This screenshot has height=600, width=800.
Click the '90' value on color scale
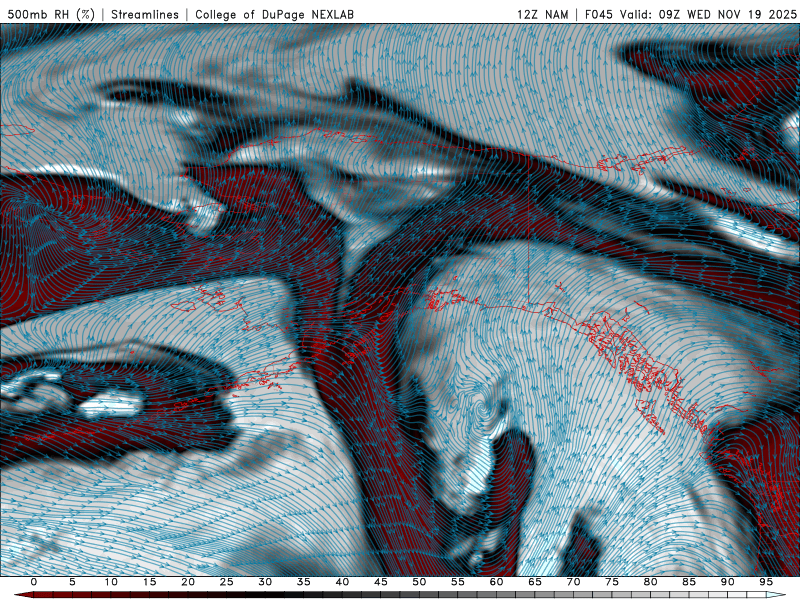pos(728,582)
